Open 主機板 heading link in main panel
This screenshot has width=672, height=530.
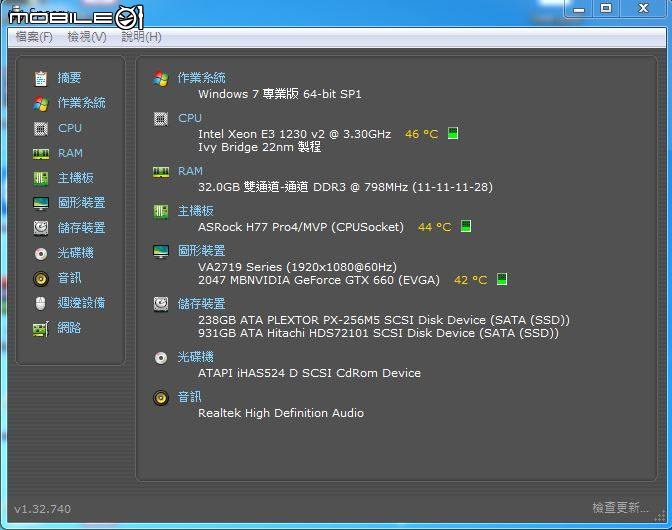(195, 211)
